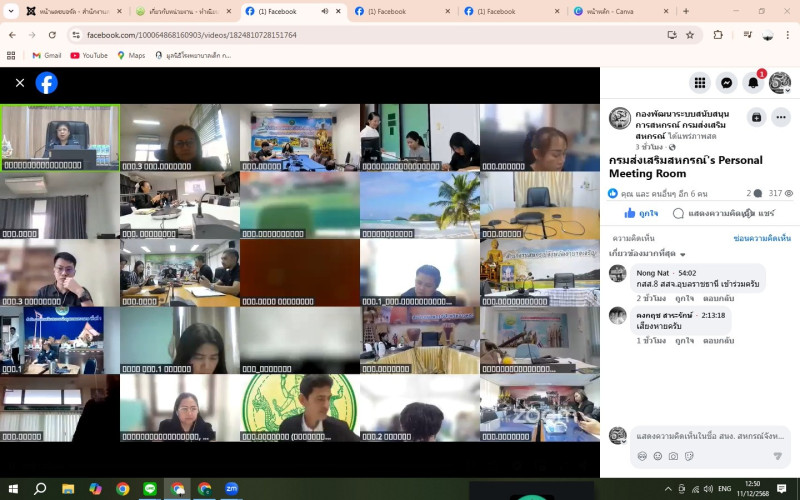This screenshot has height=500, width=800.
Task: Click the Facebook logo icon
Action: pyautogui.click(x=47, y=83)
